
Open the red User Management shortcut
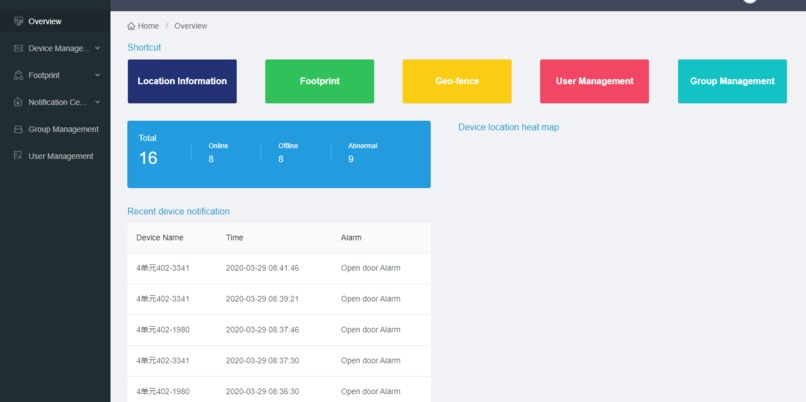tap(594, 81)
